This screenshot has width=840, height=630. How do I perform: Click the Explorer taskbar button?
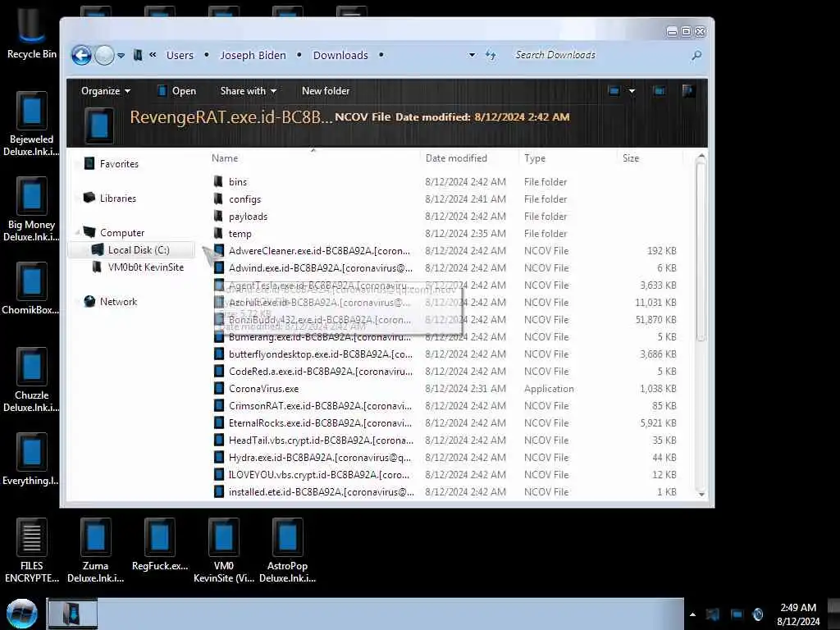tap(73, 614)
